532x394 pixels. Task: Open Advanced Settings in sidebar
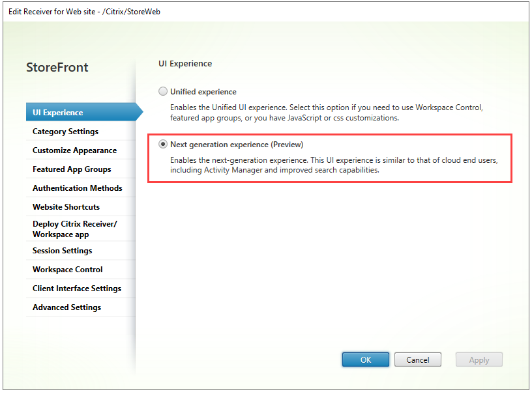(x=66, y=307)
